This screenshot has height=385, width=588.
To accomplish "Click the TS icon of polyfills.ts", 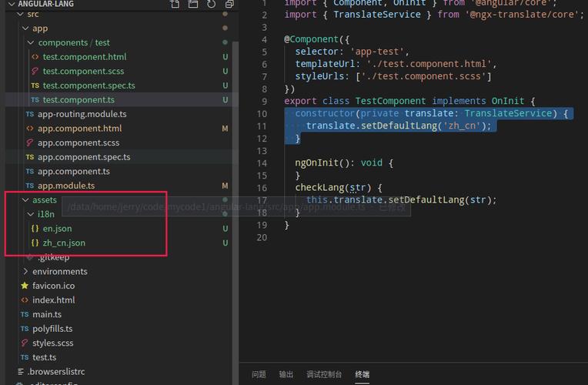I will [x=25, y=329].
